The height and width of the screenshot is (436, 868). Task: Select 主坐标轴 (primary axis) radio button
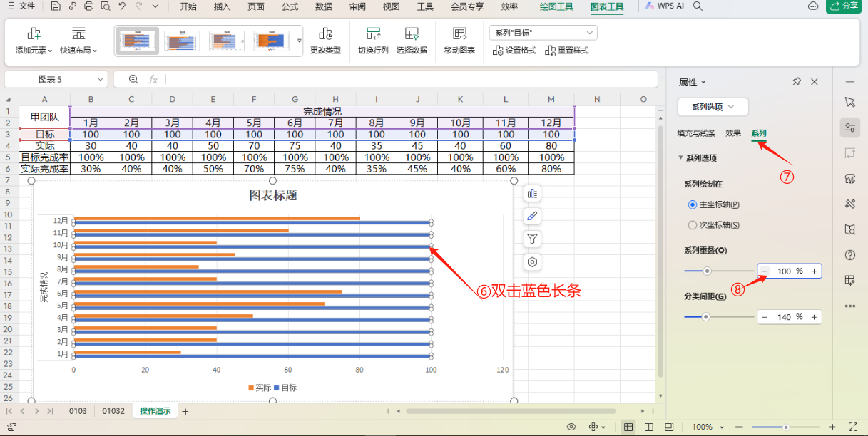point(692,204)
